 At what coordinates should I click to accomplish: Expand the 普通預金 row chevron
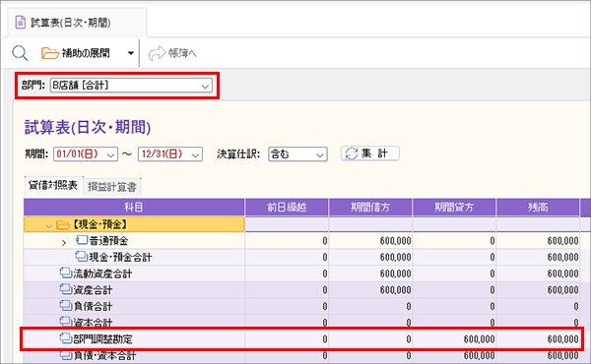click(x=64, y=243)
